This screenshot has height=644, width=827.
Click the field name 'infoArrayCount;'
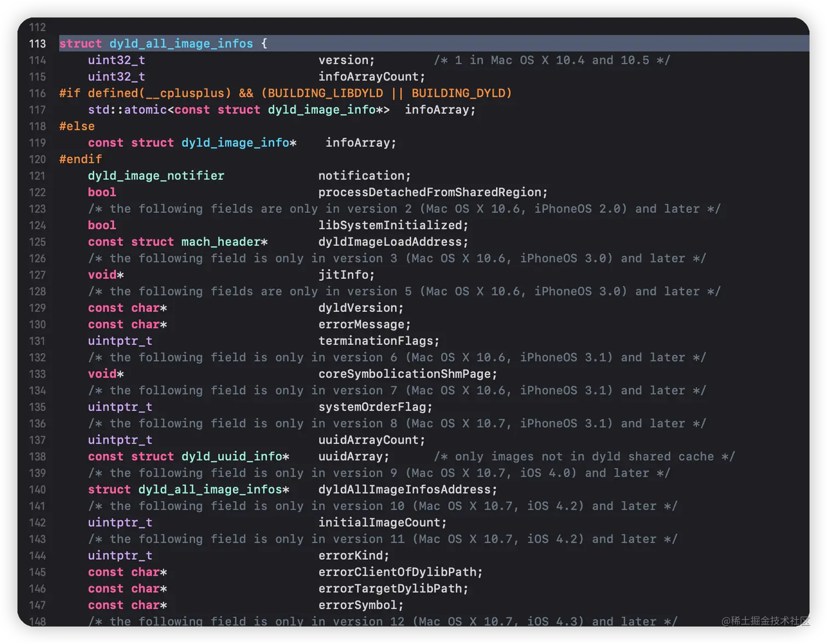pyautogui.click(x=372, y=77)
